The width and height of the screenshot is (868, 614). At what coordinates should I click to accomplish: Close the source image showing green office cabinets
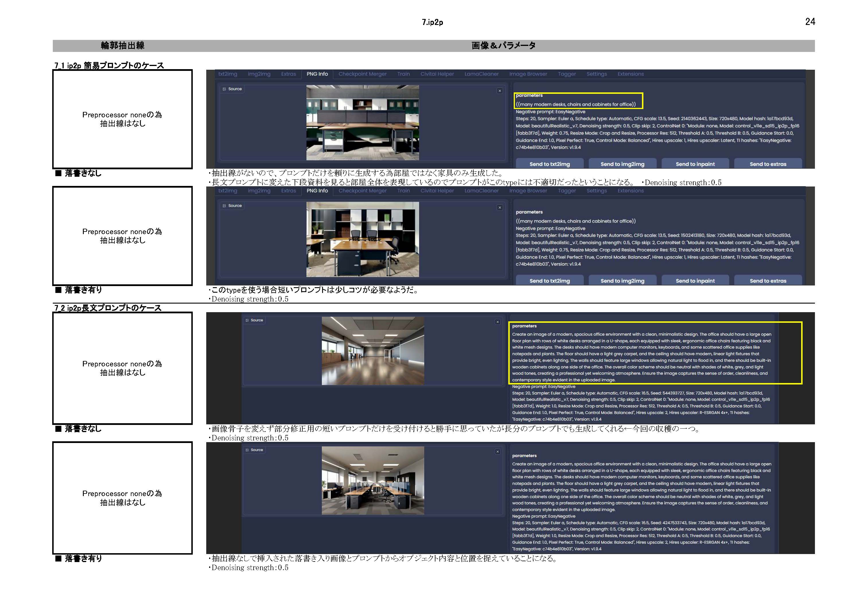coord(500,91)
